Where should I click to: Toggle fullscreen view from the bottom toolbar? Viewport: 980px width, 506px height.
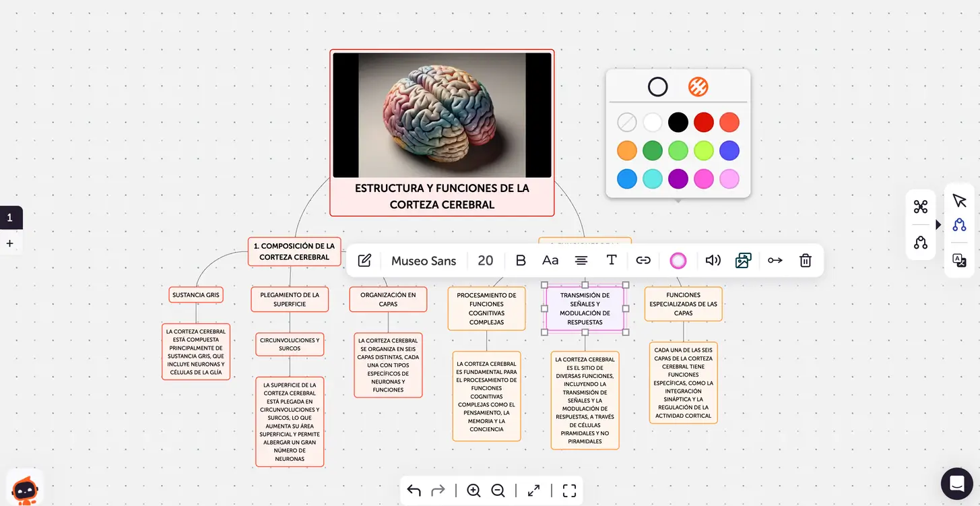click(569, 491)
